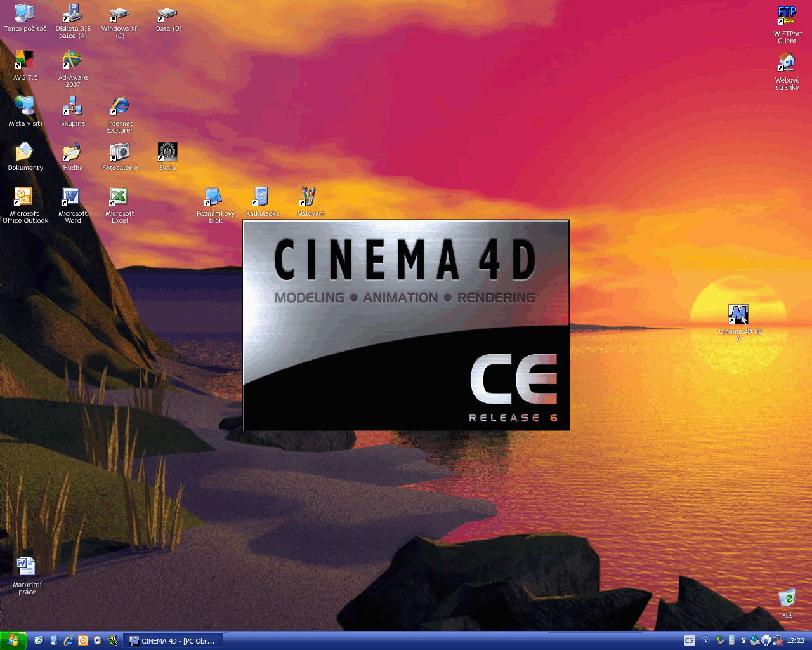
Task: Select the Webové stránky shortcut
Action: [x=787, y=72]
